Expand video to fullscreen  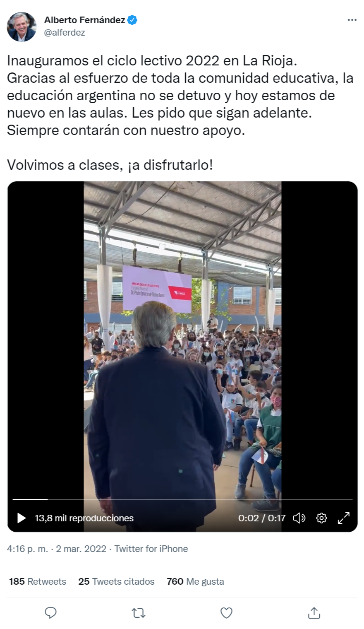pos(344,518)
